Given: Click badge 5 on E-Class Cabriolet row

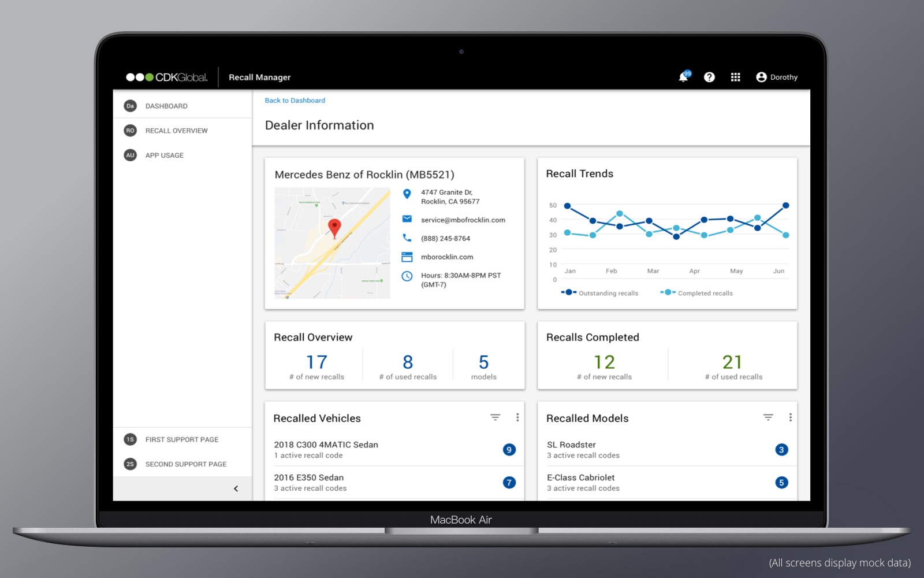Looking at the screenshot, I should click(x=781, y=483).
